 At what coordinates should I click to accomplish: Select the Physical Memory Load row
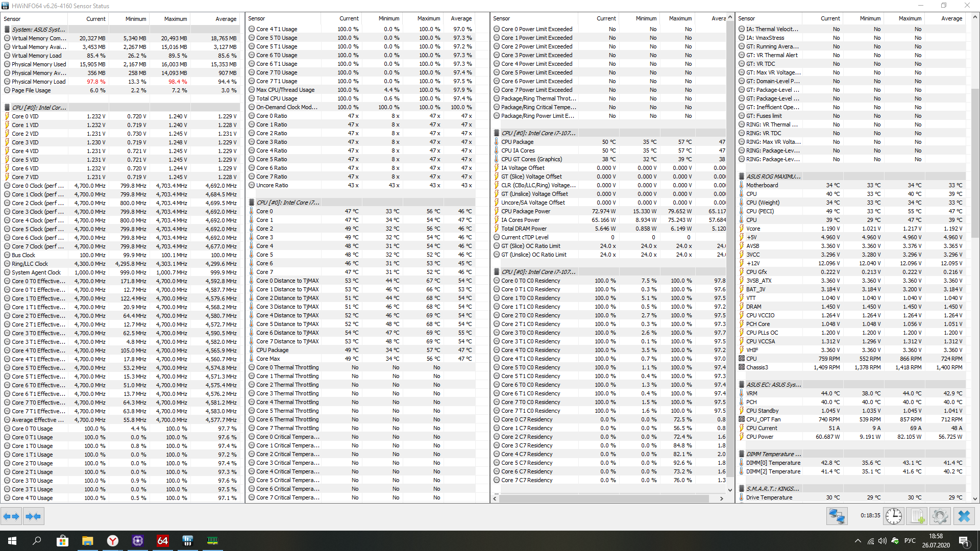(x=39, y=82)
